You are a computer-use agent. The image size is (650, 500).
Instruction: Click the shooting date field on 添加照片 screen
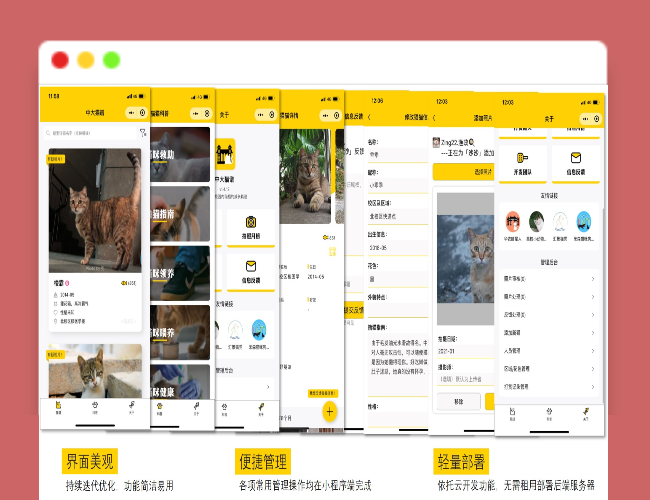coord(466,351)
